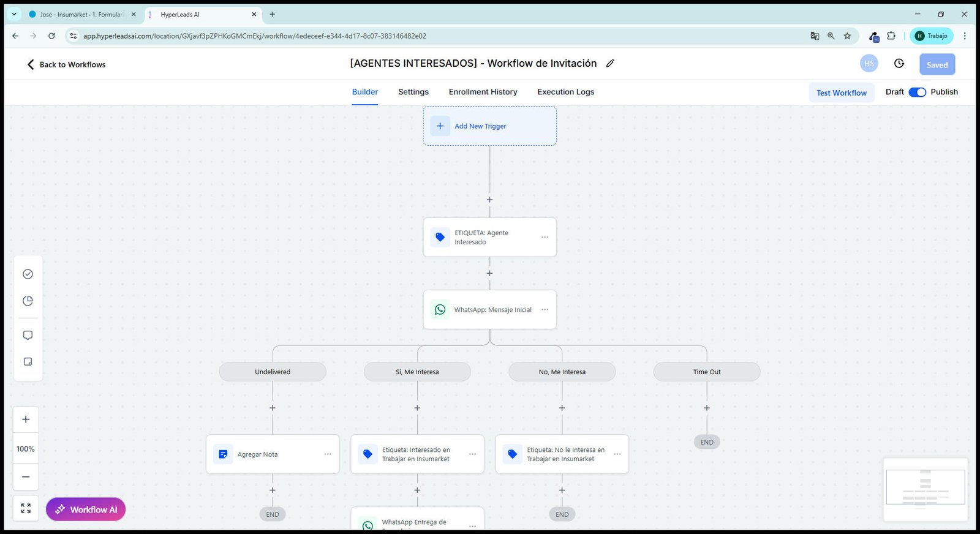Viewport: 980px width, 534px height.
Task: Click the Saved button
Action: [937, 64]
